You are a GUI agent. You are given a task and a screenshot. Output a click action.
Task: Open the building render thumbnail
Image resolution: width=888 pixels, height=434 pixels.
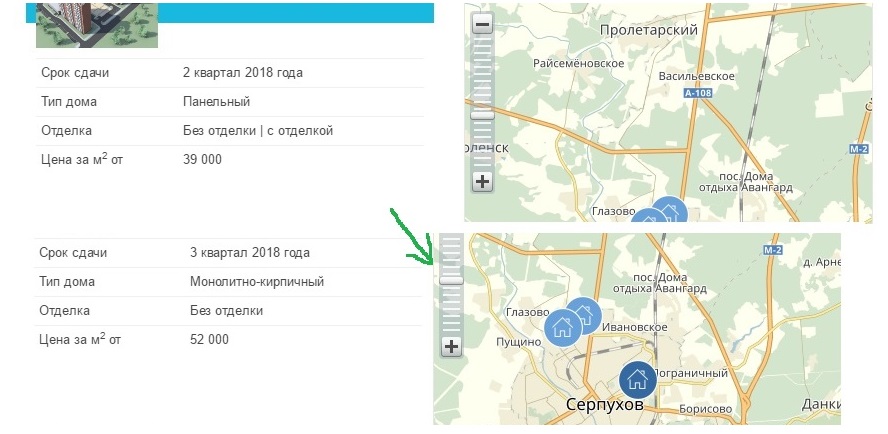[x=97, y=25]
